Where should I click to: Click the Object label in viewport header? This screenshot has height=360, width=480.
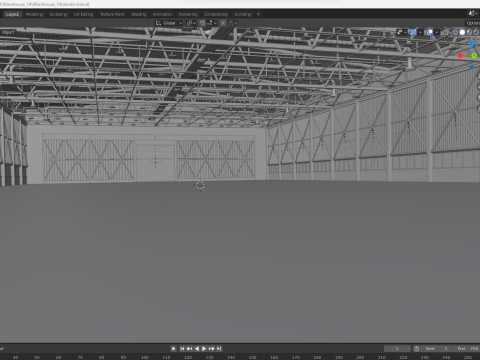(x=8, y=32)
